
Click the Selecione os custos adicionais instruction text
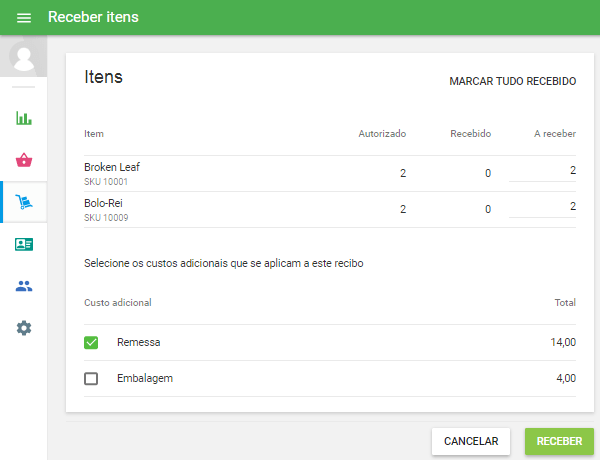(x=223, y=263)
